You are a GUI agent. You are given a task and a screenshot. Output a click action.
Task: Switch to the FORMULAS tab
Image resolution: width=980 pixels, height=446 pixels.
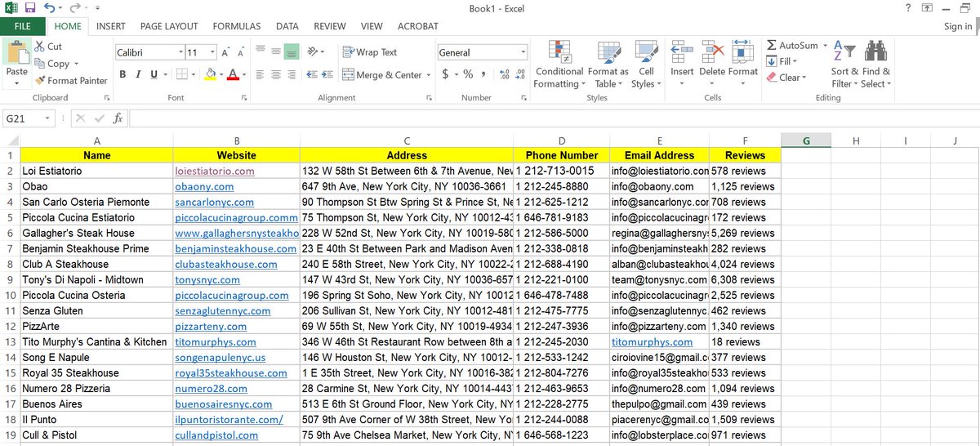pos(237,26)
